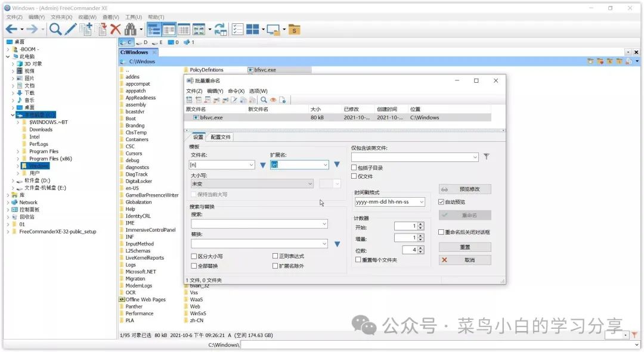The width and height of the screenshot is (644, 352).
Task: Click the 预览修改 button
Action: coord(465,189)
